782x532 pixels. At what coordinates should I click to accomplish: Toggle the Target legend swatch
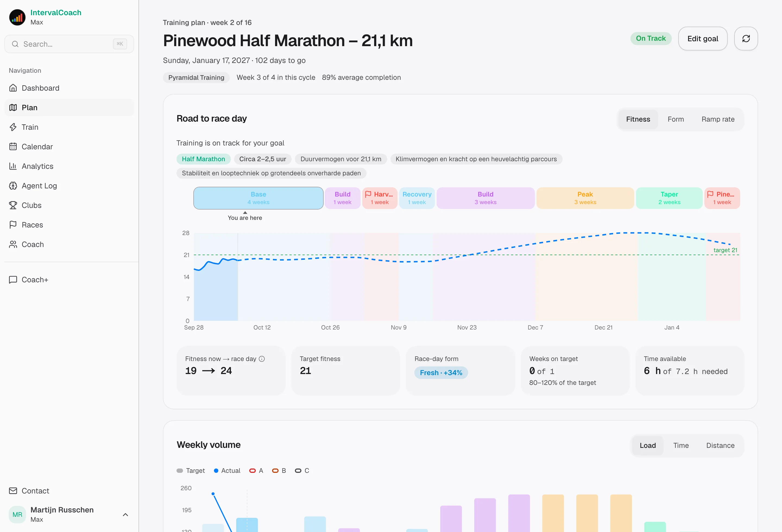point(180,471)
